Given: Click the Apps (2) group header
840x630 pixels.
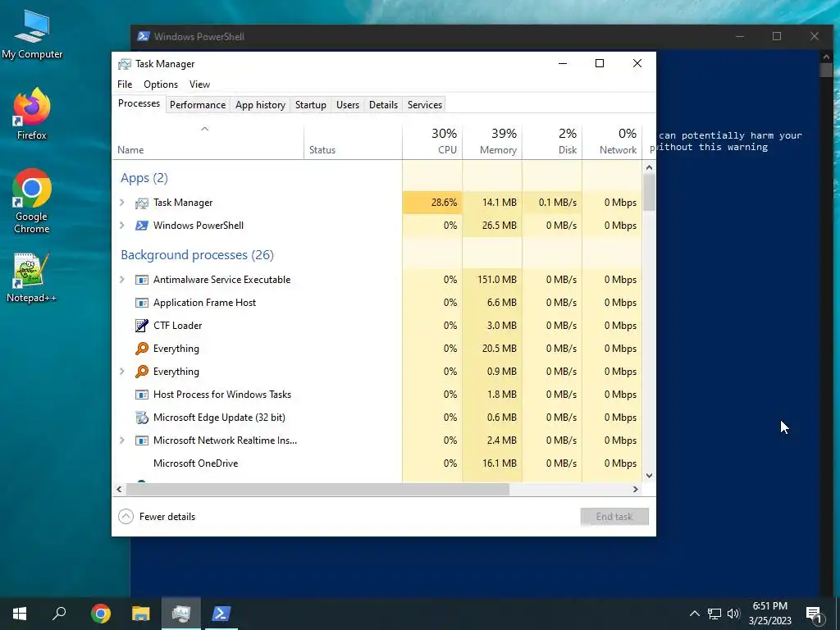Looking at the screenshot, I should (x=144, y=178).
